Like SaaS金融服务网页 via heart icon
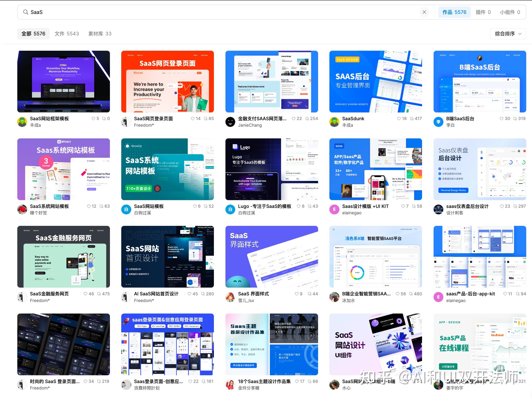The image size is (532, 399). click(85, 294)
